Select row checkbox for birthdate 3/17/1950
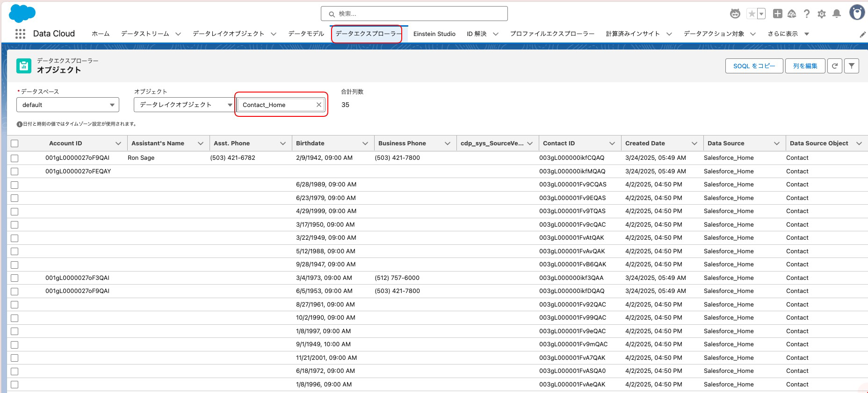 (14, 225)
